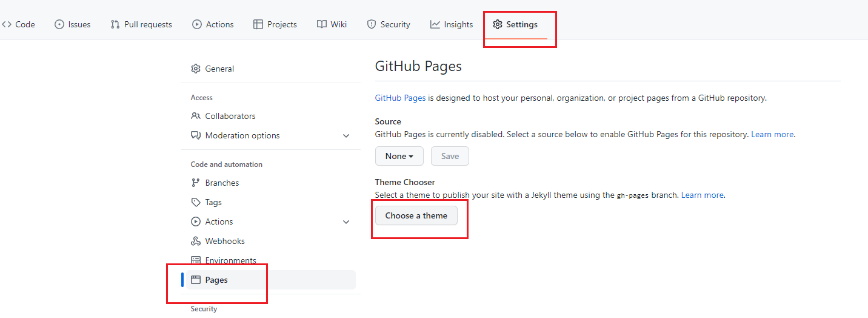Screen dimensions: 868x318
Task: Follow the Learn more link under Source
Action: click(x=772, y=134)
